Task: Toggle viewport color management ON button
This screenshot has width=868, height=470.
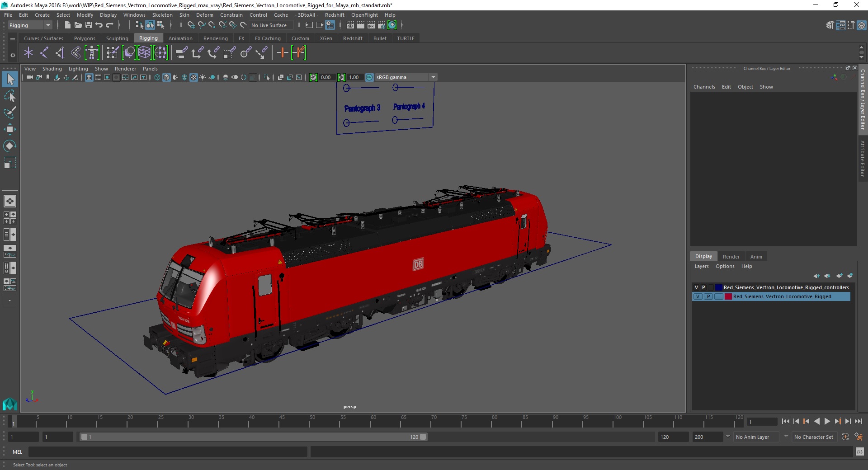Action: (x=369, y=77)
